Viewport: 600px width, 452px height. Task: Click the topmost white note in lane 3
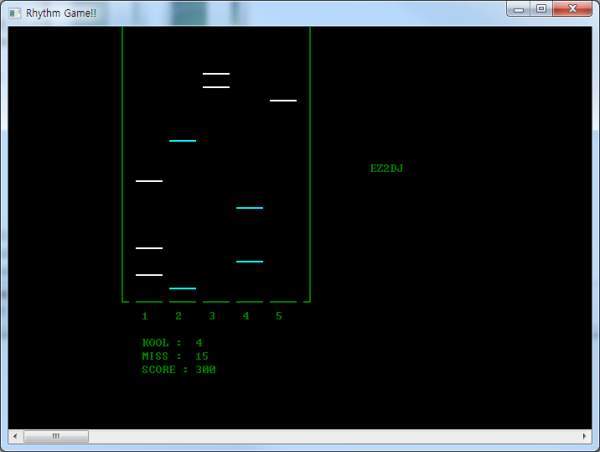coord(216,73)
